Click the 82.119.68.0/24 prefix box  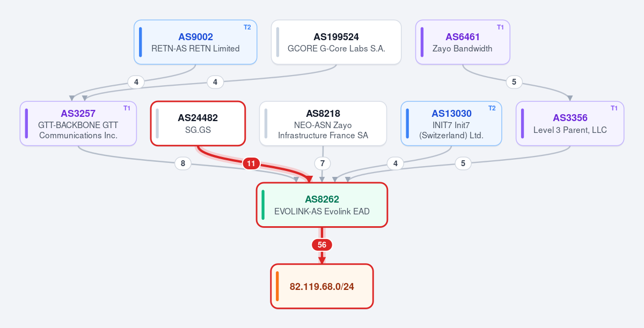[322, 286]
